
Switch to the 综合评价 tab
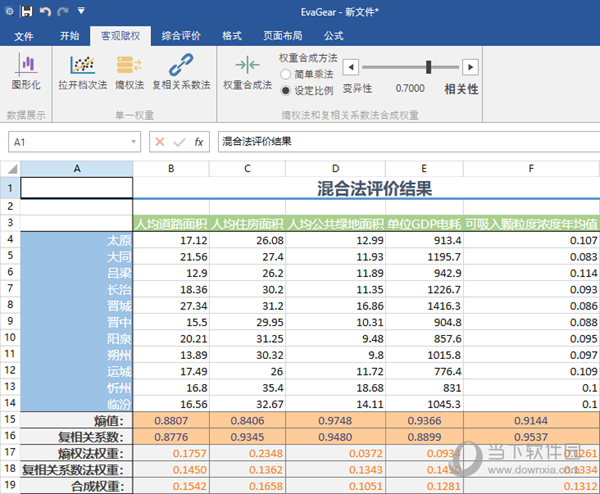pos(181,36)
